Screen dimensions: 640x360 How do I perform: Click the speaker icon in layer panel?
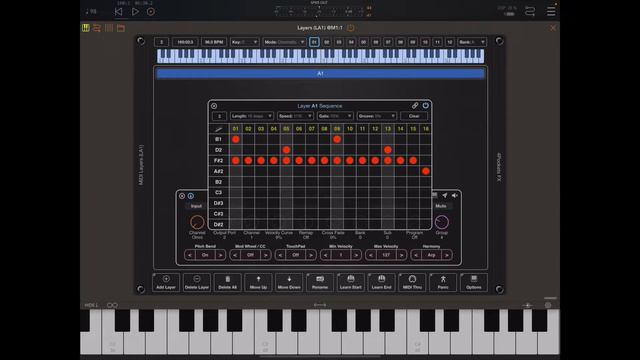tap(454, 196)
